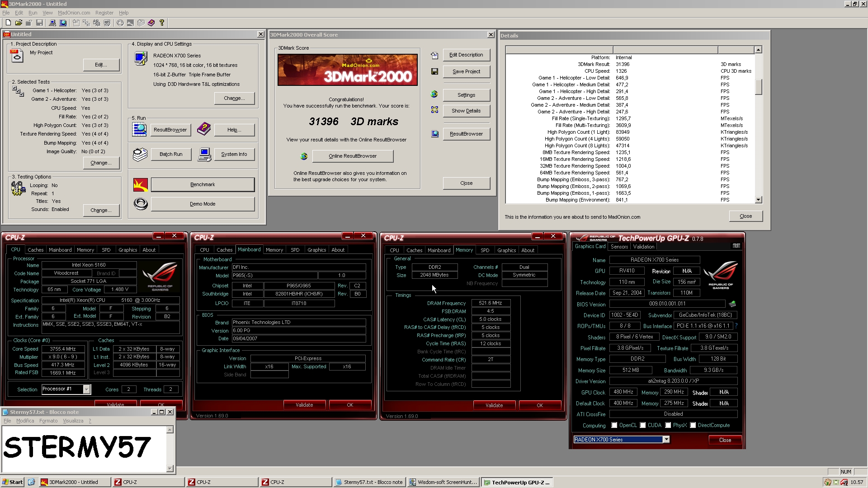Open the MadOnion.com menu
The height and width of the screenshot is (488, 868).
coord(74,13)
